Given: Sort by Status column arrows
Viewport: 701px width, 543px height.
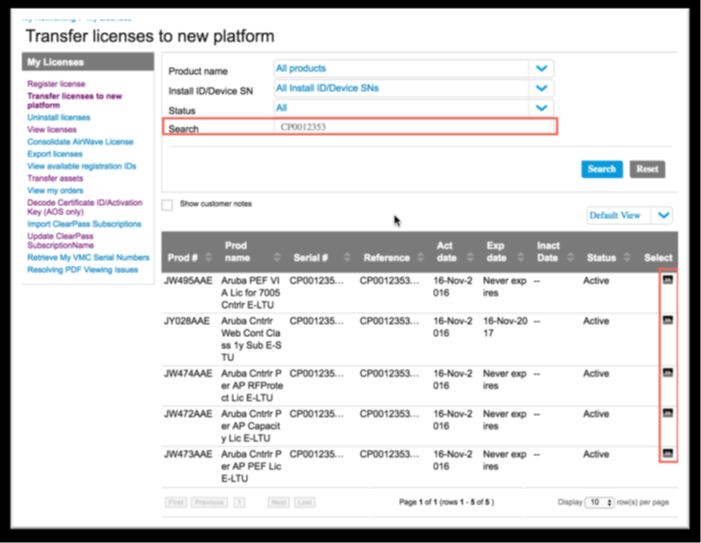Looking at the screenshot, I should pos(627,257).
